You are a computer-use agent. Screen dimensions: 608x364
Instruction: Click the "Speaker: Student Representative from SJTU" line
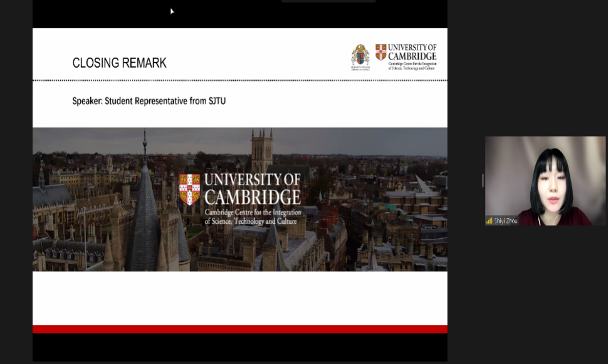pyautogui.click(x=149, y=101)
